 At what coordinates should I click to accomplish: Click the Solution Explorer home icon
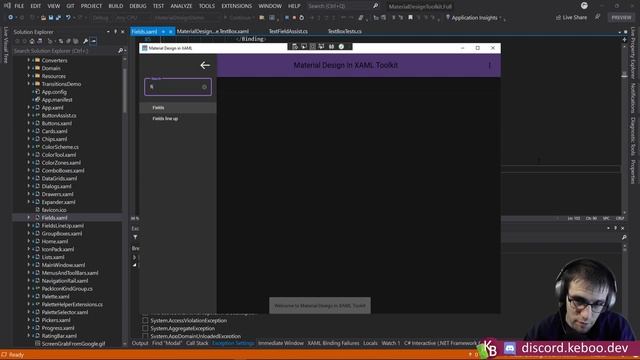pyautogui.click(x=32, y=41)
